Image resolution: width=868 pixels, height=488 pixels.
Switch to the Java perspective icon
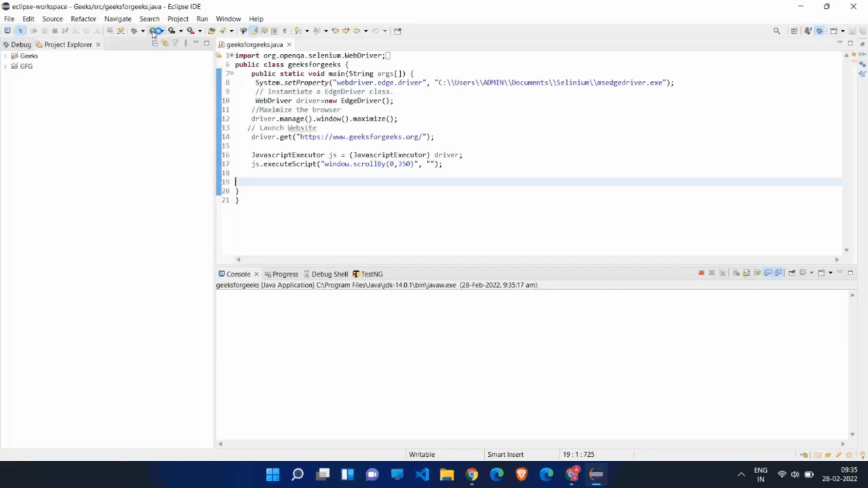808,30
